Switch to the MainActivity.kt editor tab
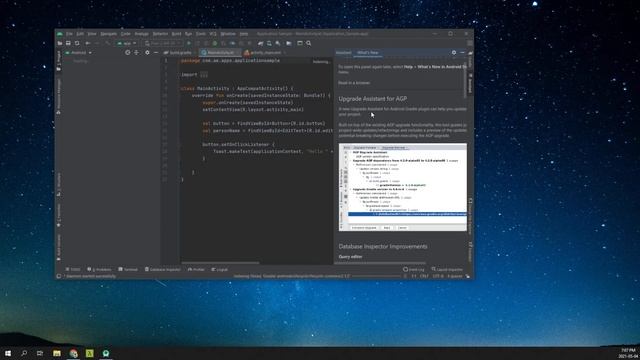The height and width of the screenshot is (360, 640). (220, 53)
